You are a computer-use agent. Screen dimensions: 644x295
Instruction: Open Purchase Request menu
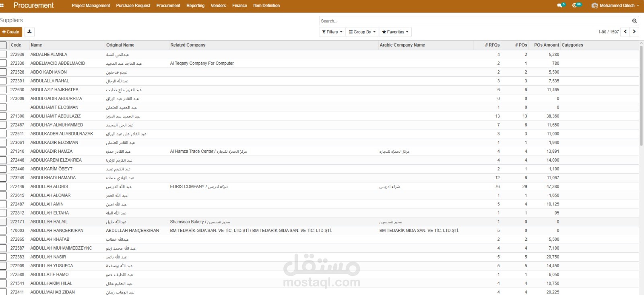[133, 6]
